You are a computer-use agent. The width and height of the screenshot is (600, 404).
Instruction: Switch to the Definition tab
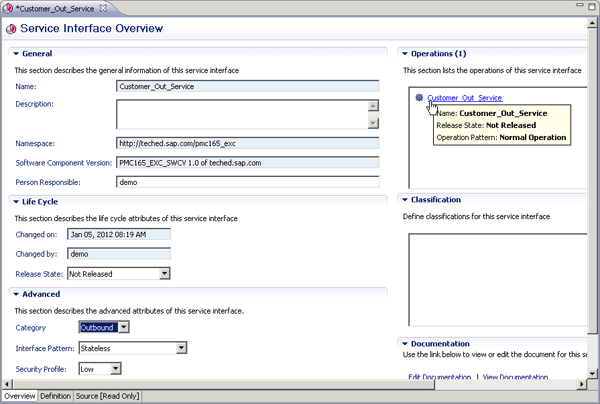(x=55, y=396)
